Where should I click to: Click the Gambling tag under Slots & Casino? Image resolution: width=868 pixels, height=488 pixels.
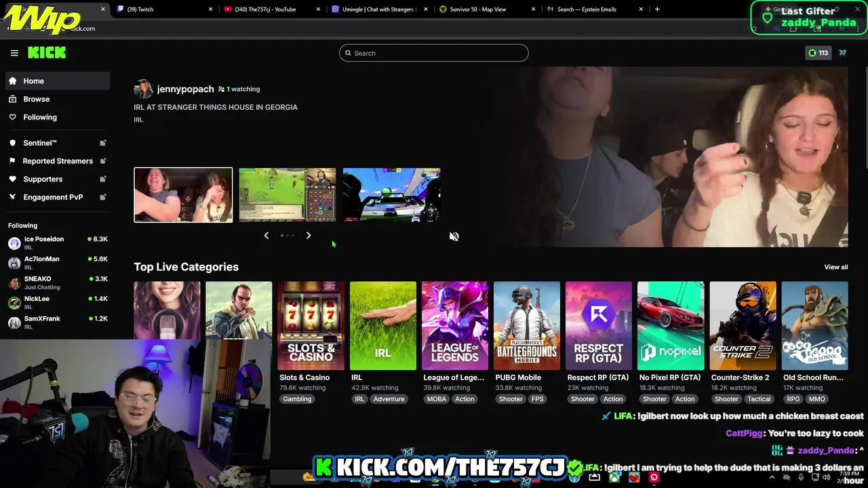(297, 399)
